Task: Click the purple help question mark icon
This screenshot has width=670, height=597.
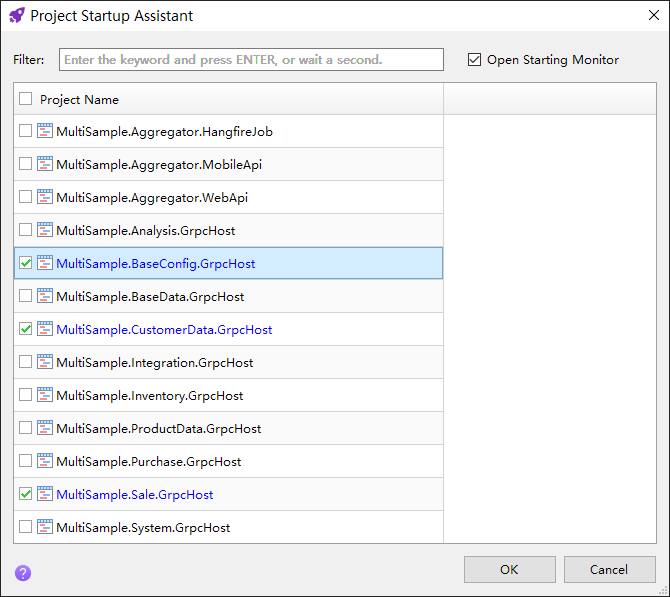Action: tap(23, 573)
